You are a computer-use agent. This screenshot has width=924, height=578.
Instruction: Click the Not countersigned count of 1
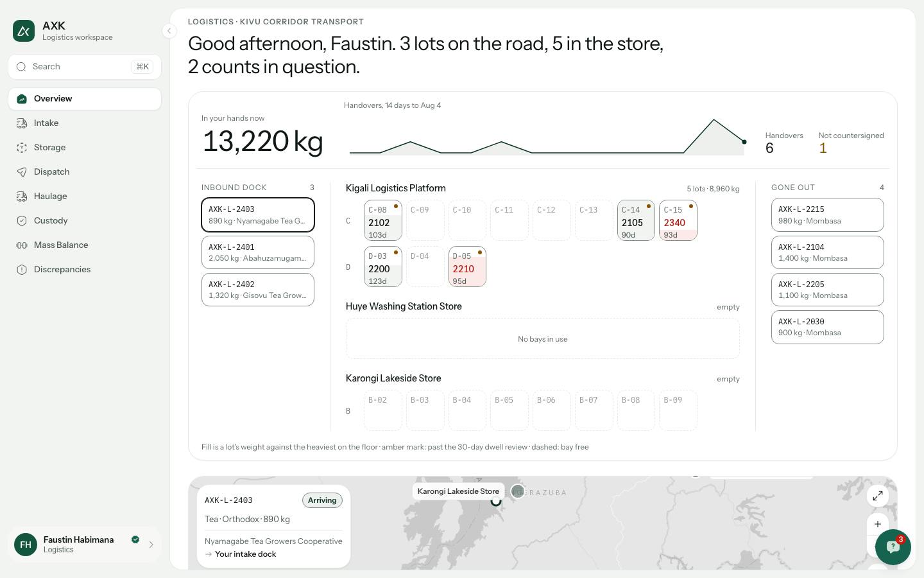(x=823, y=148)
